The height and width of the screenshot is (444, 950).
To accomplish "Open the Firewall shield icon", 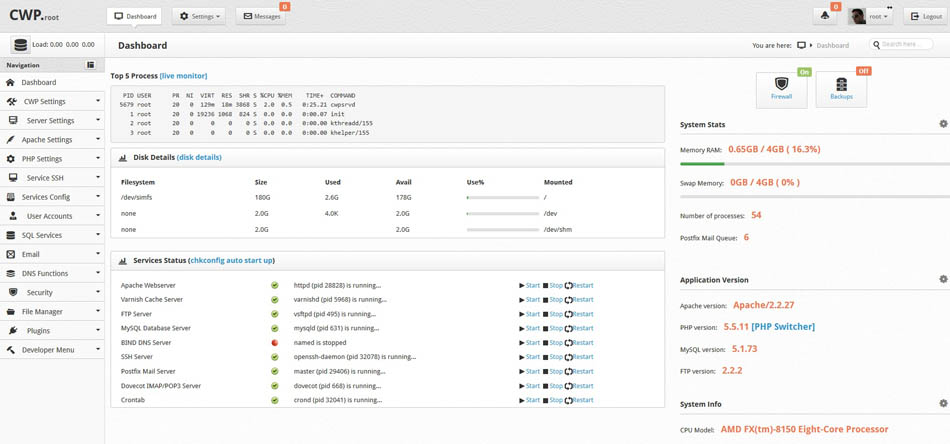I will pyautogui.click(x=781, y=84).
